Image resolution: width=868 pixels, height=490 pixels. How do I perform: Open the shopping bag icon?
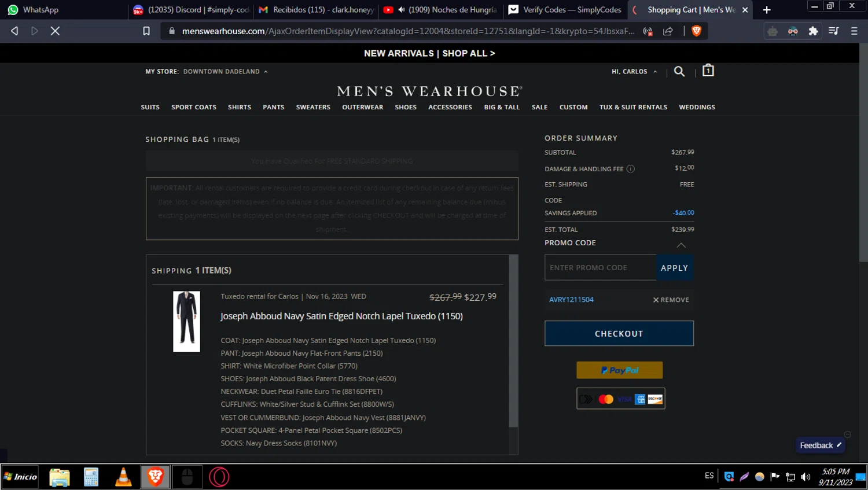point(708,71)
